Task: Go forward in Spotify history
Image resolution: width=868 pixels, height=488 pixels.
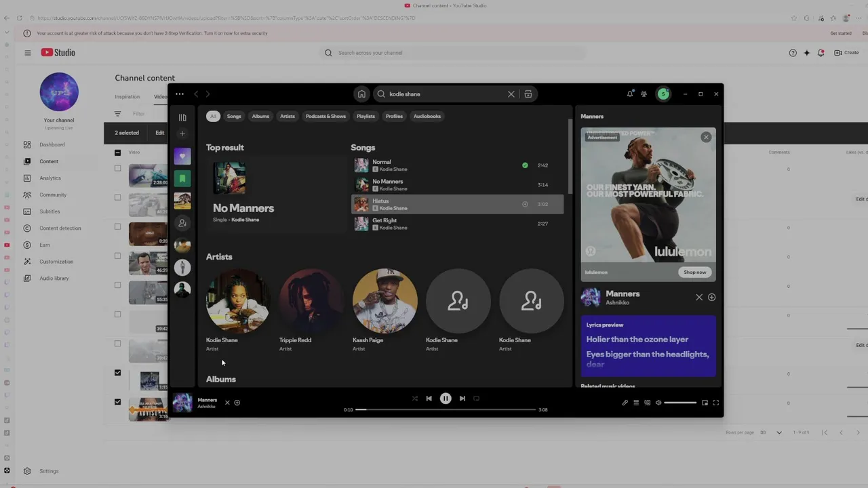Action: tap(208, 94)
